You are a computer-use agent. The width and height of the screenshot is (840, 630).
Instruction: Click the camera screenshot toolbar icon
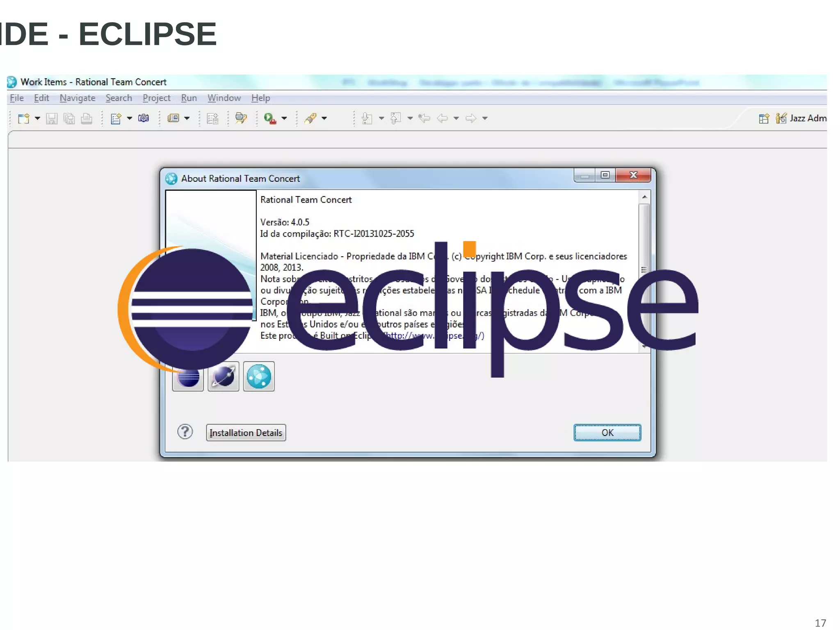pyautogui.click(x=144, y=119)
